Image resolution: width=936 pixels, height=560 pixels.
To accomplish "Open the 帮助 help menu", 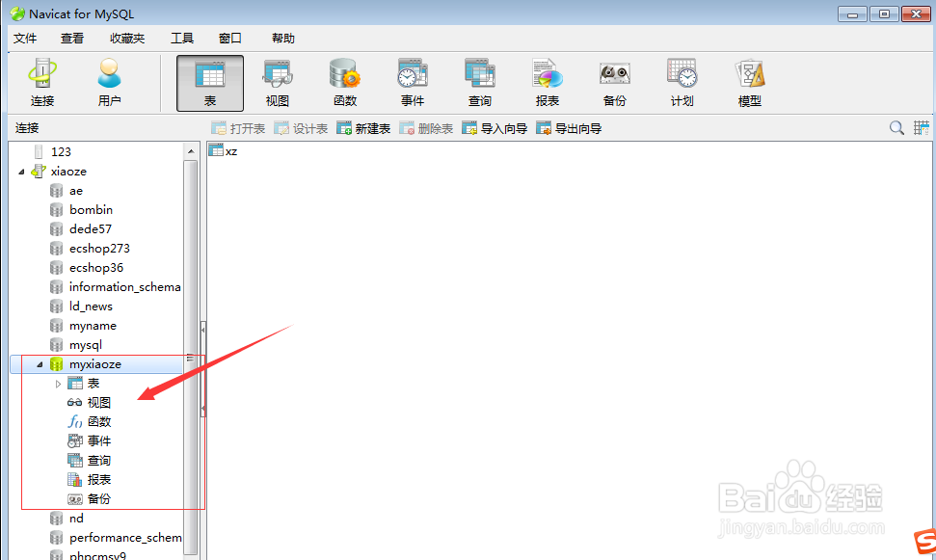I will pyautogui.click(x=283, y=39).
